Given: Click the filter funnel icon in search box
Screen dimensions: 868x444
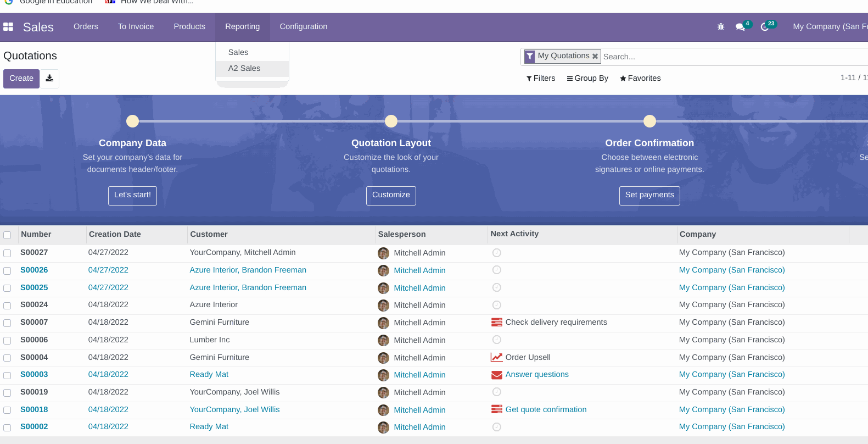Looking at the screenshot, I should click(x=530, y=56).
